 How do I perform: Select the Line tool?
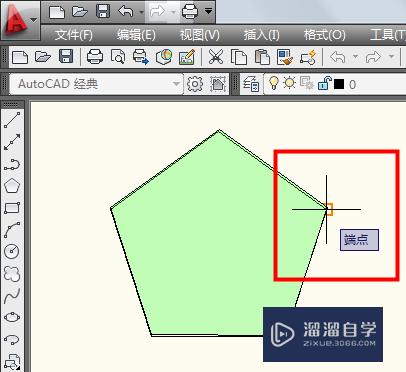coord(12,120)
